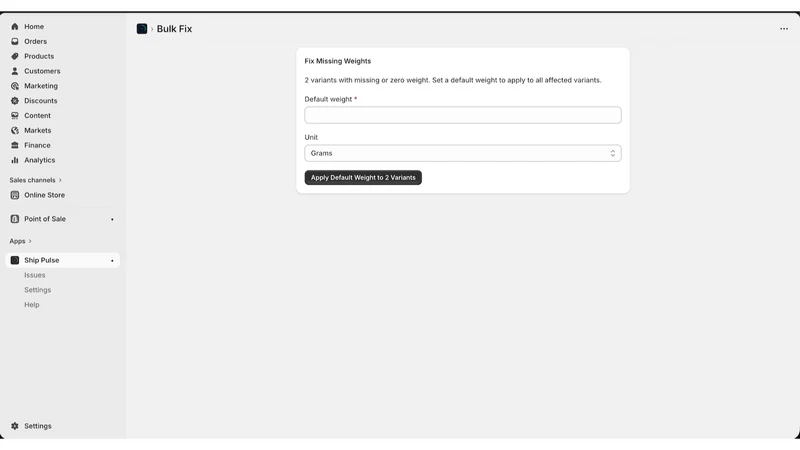The image size is (800, 450).
Task: Open the Products page
Action: tap(39, 56)
